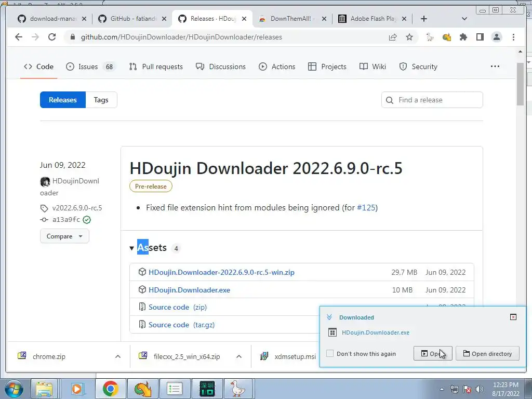Click the commit a13a9fc verified icon
This screenshot has height=399, width=532.
[87, 220]
